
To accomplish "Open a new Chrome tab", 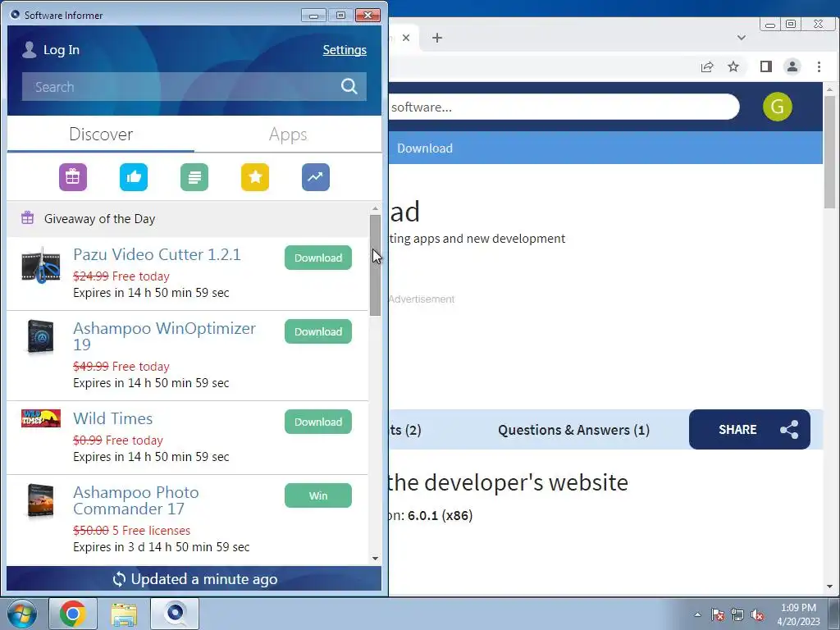I will coord(437,38).
